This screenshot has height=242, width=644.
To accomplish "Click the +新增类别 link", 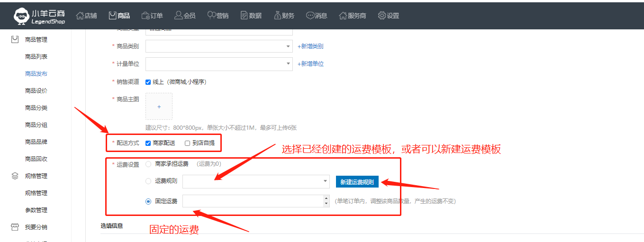I will pos(310,46).
